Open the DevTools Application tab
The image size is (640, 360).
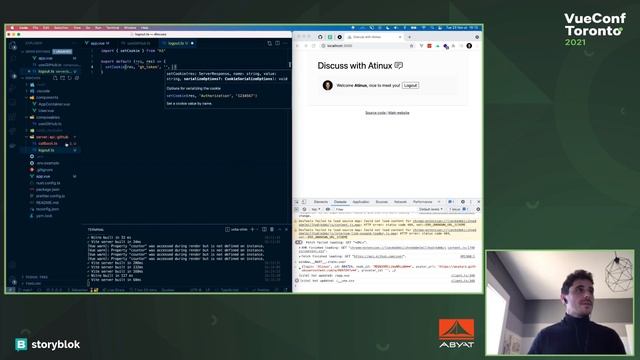[361, 202]
